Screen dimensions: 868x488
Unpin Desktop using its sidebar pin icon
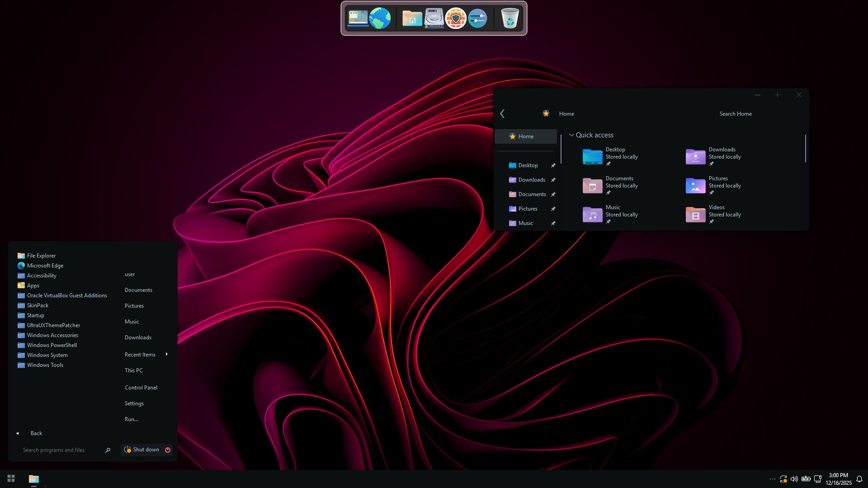[x=553, y=165]
